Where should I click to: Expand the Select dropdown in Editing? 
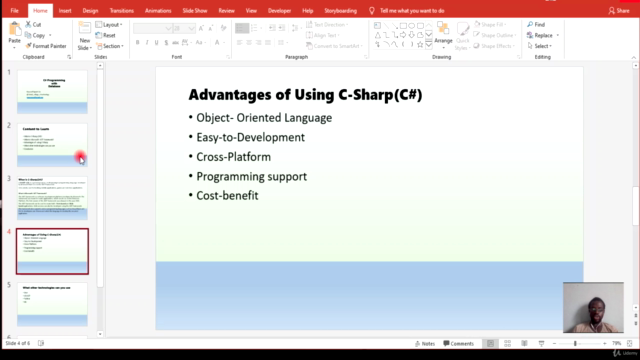(x=540, y=46)
